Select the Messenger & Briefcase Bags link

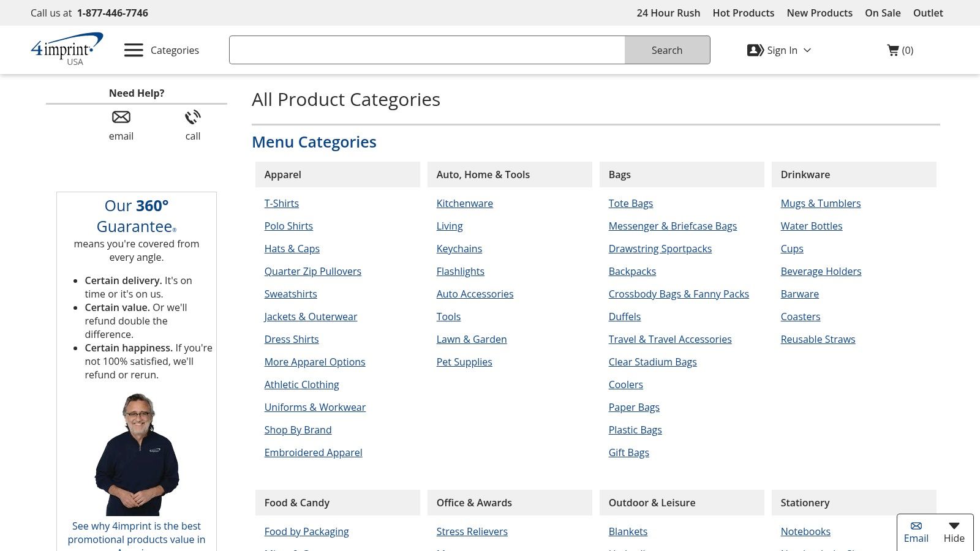[x=673, y=226]
